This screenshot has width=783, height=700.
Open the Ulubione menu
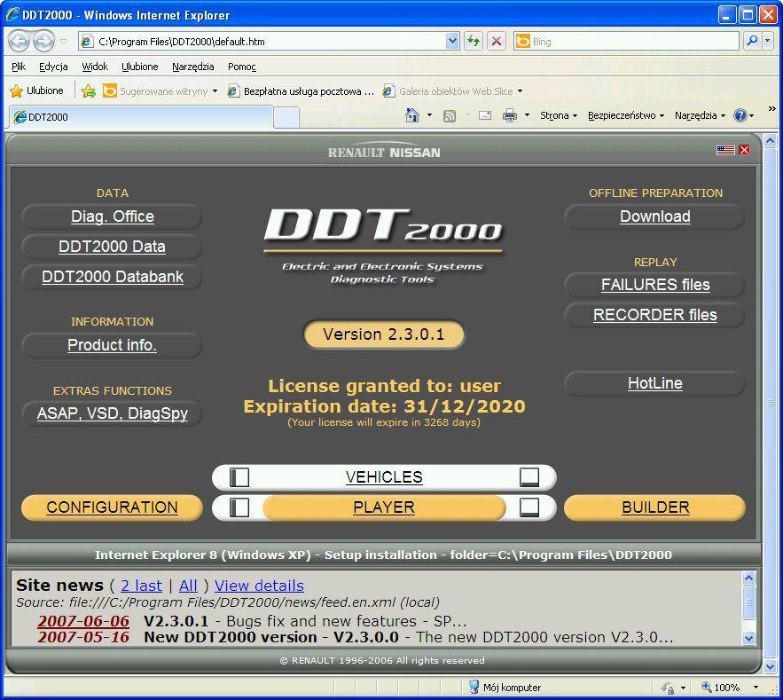pos(140,67)
